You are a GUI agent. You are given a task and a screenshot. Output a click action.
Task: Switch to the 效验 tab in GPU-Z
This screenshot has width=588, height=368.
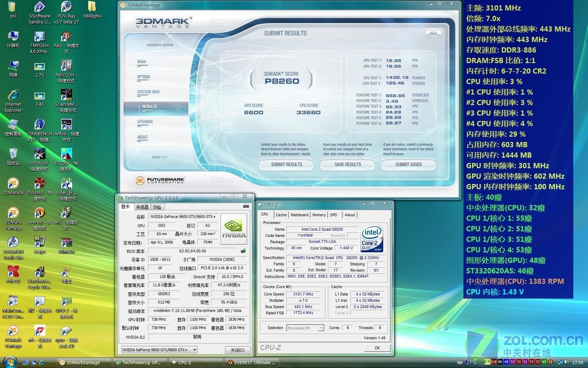pos(157,207)
